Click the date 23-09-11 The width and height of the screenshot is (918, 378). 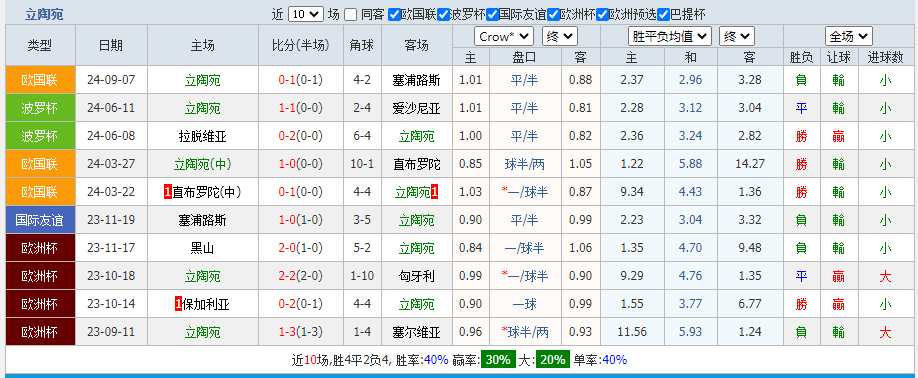[111, 332]
